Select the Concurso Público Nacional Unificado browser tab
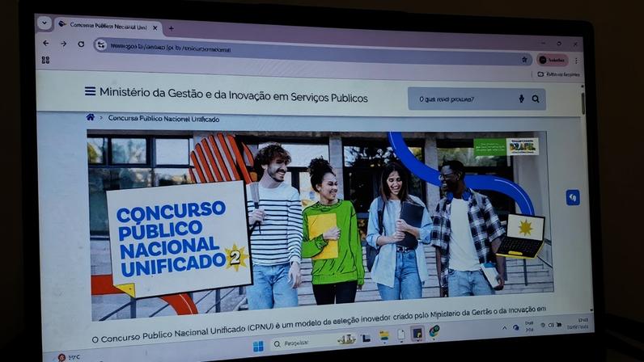Image resolution: width=644 pixels, height=362 pixels. click(108, 27)
